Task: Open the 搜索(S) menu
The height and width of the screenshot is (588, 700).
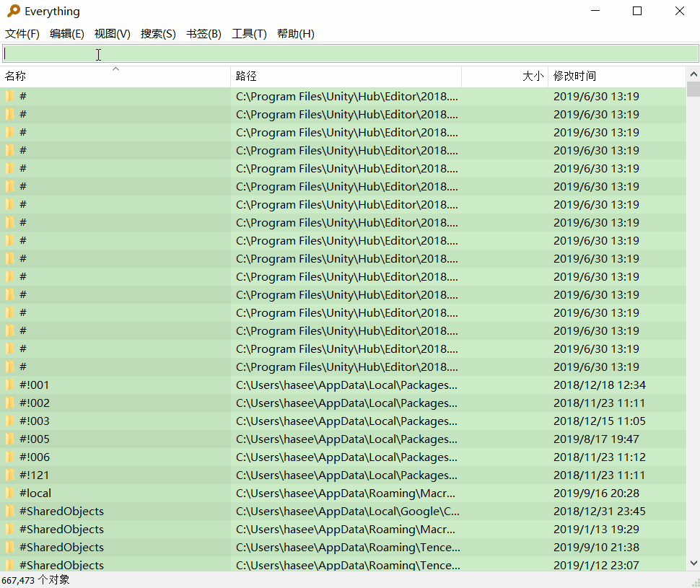Action: (158, 34)
